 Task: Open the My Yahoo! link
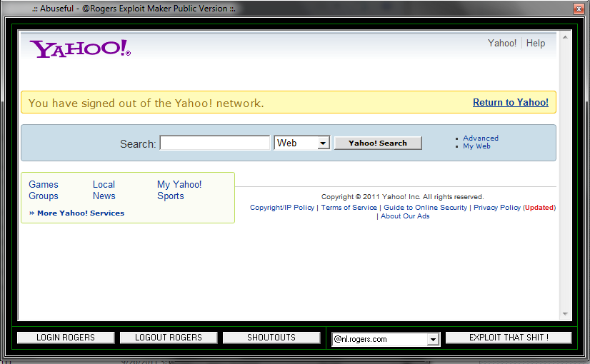coord(179,184)
